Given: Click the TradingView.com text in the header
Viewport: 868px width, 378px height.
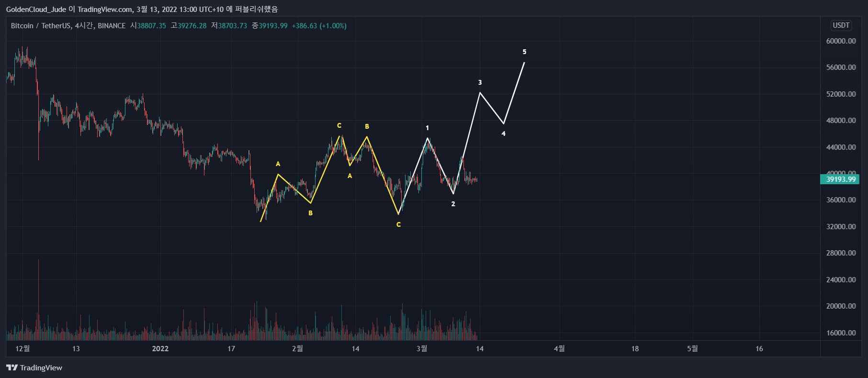Looking at the screenshot, I should tap(105, 9).
